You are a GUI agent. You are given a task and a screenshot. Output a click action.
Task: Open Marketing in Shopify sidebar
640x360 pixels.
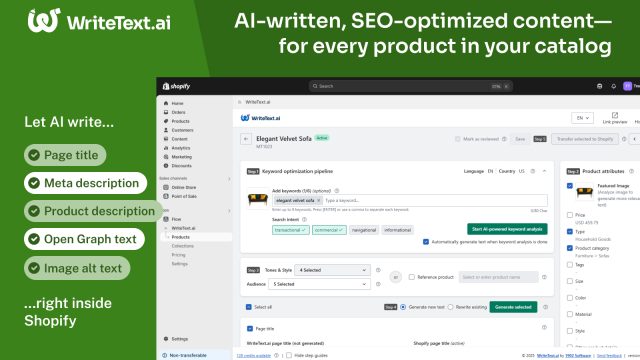(181, 157)
